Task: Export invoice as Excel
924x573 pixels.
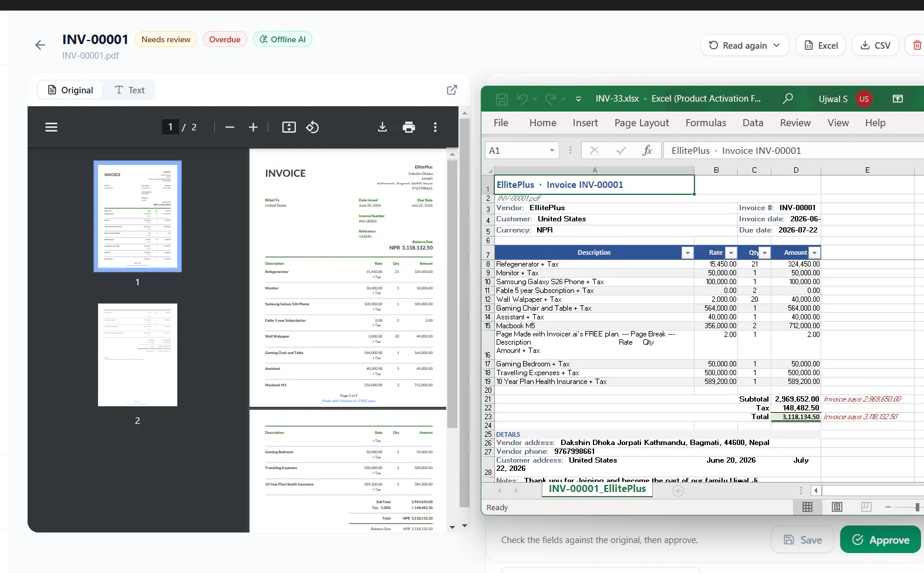Action: [821, 45]
